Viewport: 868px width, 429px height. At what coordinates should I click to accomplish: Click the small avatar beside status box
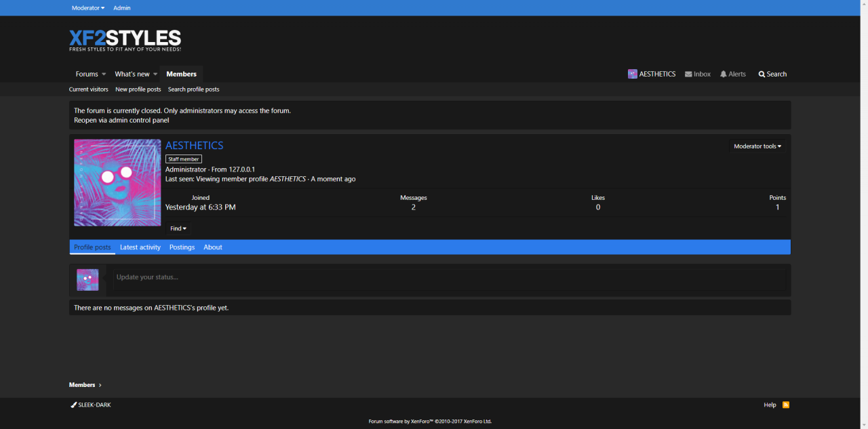tap(87, 280)
